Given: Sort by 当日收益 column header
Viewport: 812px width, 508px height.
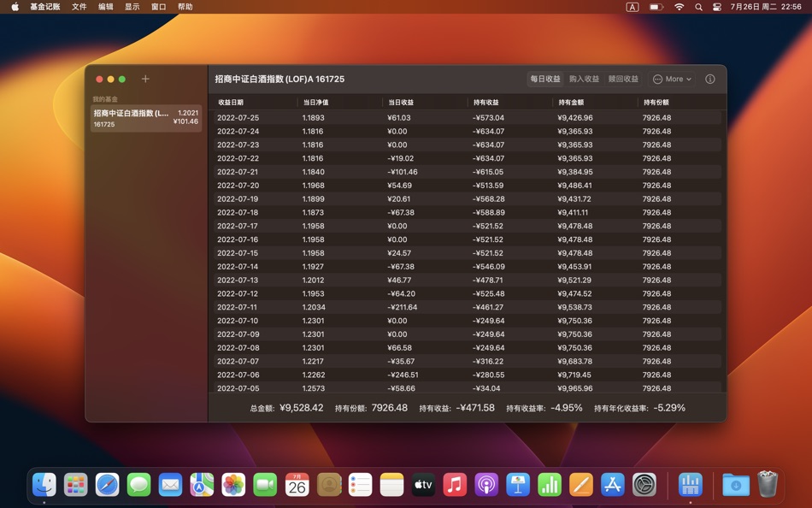Looking at the screenshot, I should coord(402,102).
